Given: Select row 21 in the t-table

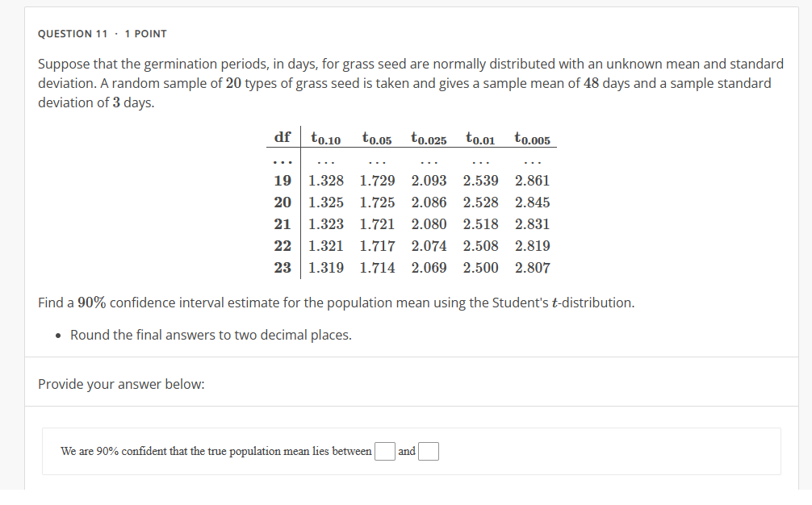Looking at the screenshot, I should [x=283, y=223].
